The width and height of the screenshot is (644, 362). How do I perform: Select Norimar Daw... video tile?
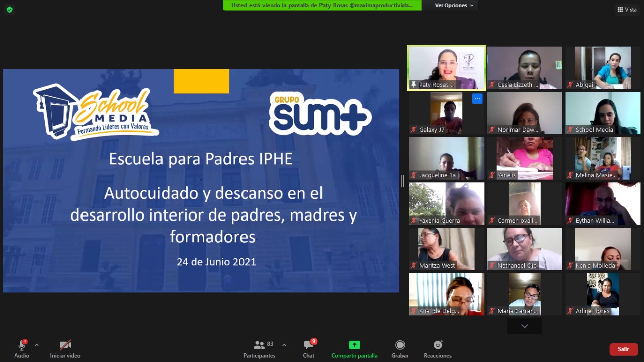coord(525,113)
